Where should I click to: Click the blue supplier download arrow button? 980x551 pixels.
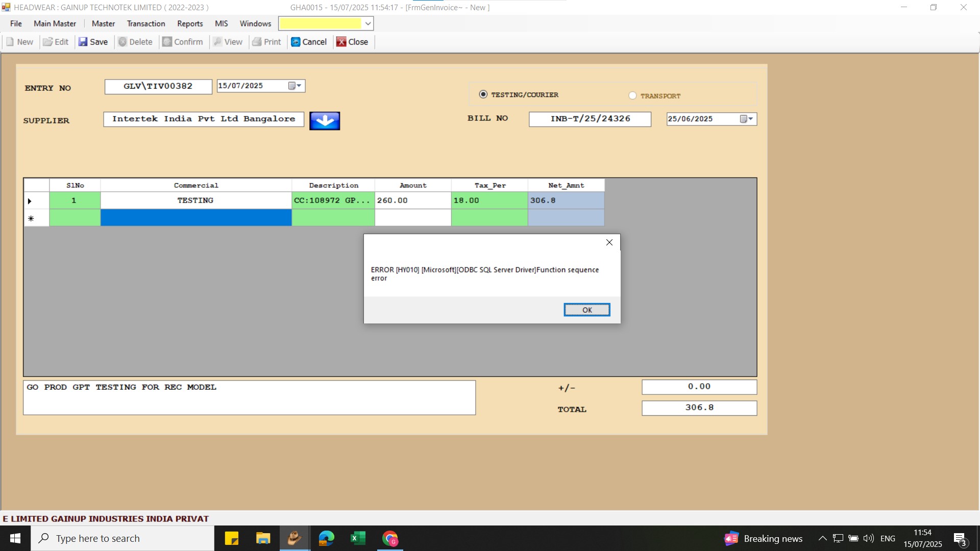(x=325, y=121)
